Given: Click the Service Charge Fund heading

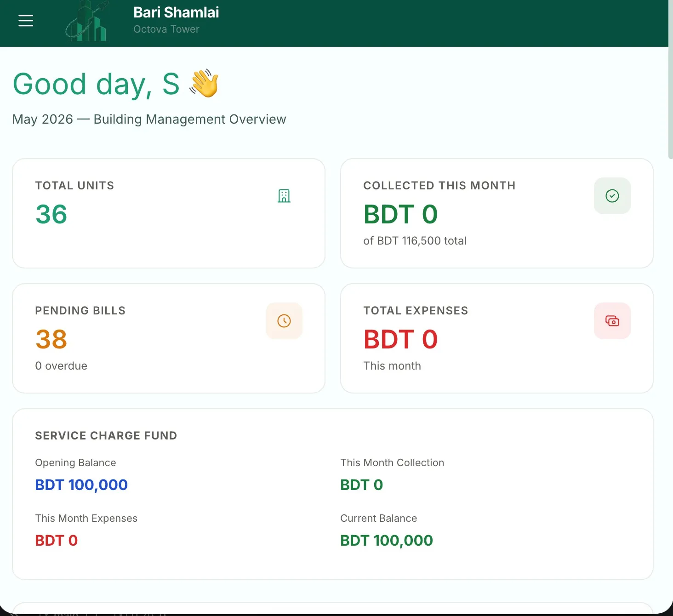Looking at the screenshot, I should coord(106,435).
